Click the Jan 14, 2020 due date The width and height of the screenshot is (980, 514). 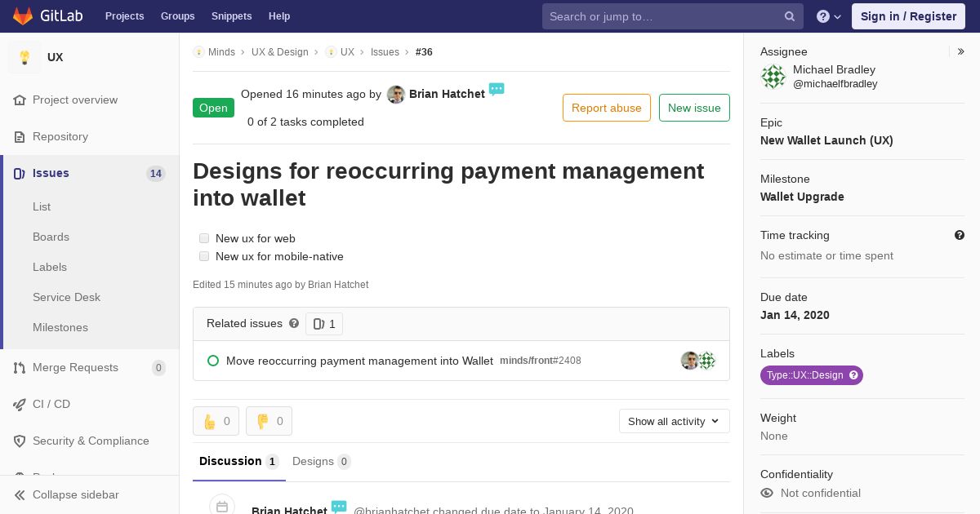(x=795, y=315)
